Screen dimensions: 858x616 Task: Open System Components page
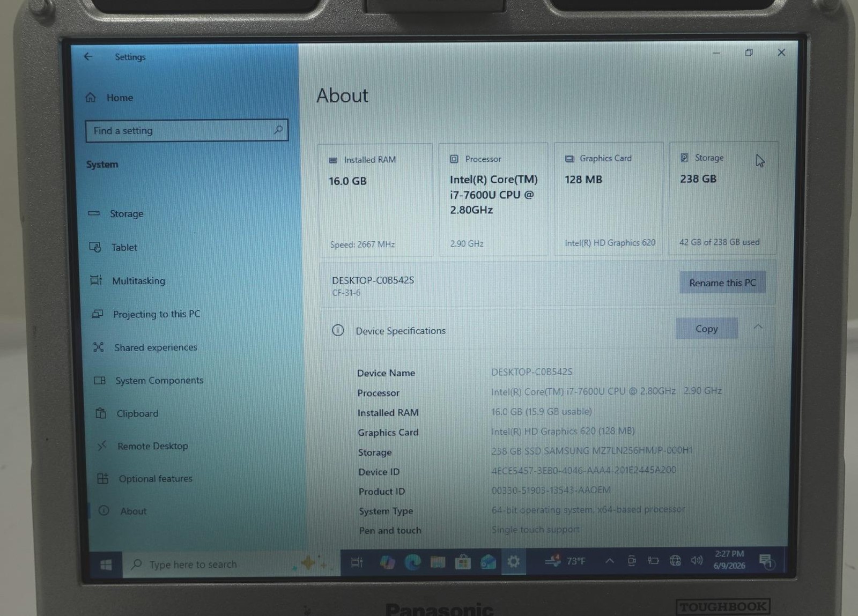[159, 380]
